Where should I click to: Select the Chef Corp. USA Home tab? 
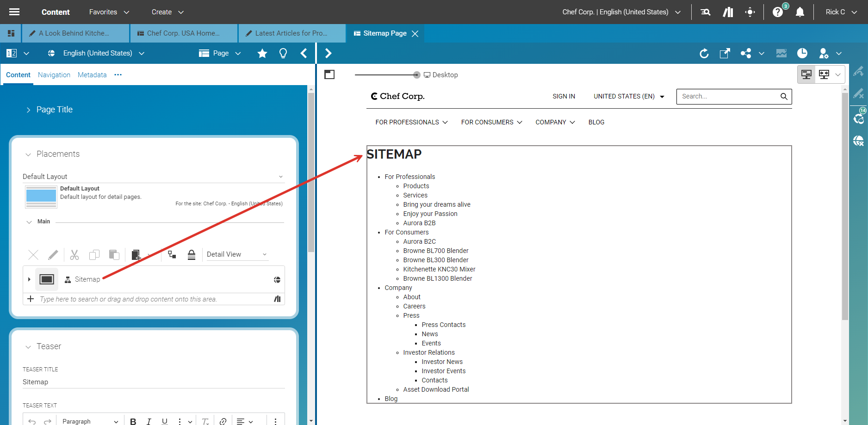[183, 33]
